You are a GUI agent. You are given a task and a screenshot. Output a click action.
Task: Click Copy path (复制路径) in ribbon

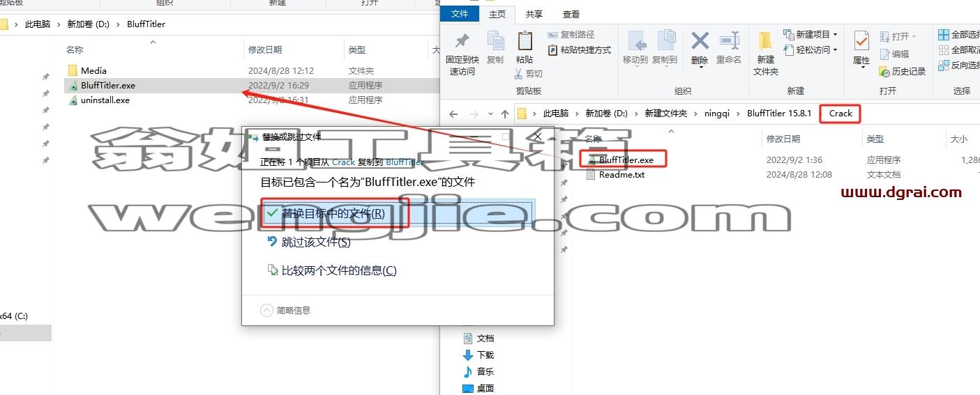pyautogui.click(x=571, y=35)
